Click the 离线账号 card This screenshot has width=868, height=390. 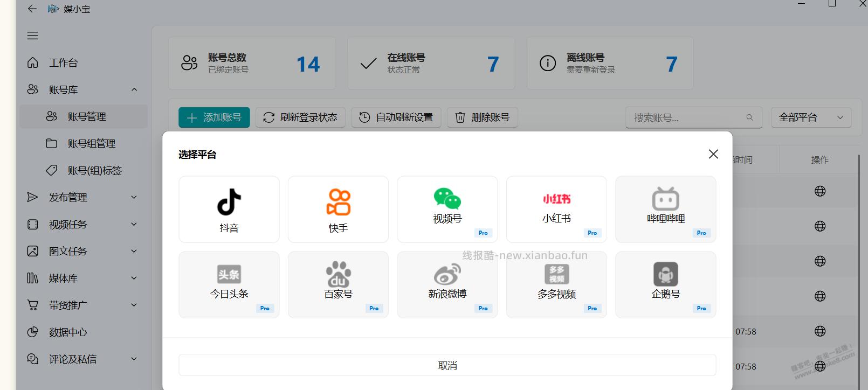tap(610, 64)
